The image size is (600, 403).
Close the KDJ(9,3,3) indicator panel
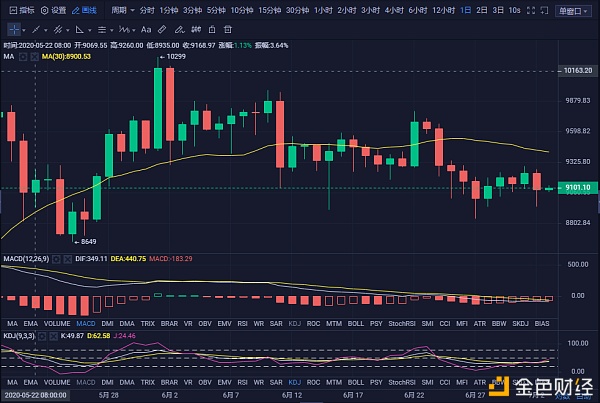(x=53, y=336)
